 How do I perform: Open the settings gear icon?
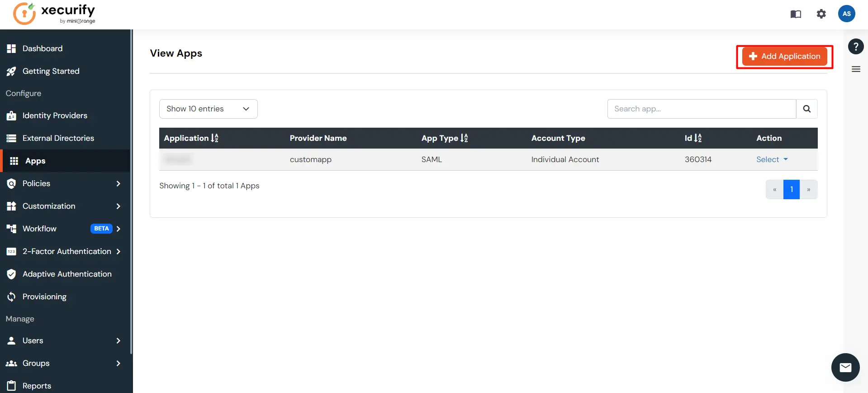point(821,14)
